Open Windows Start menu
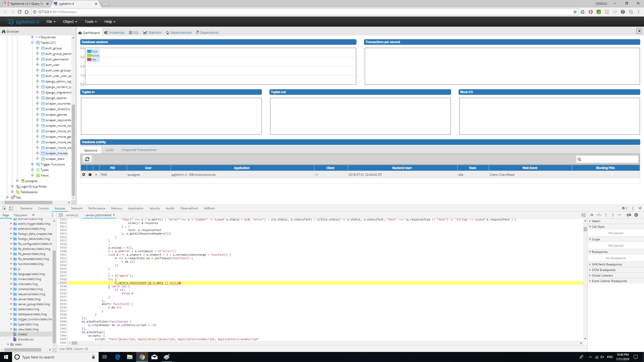 tap(6, 357)
